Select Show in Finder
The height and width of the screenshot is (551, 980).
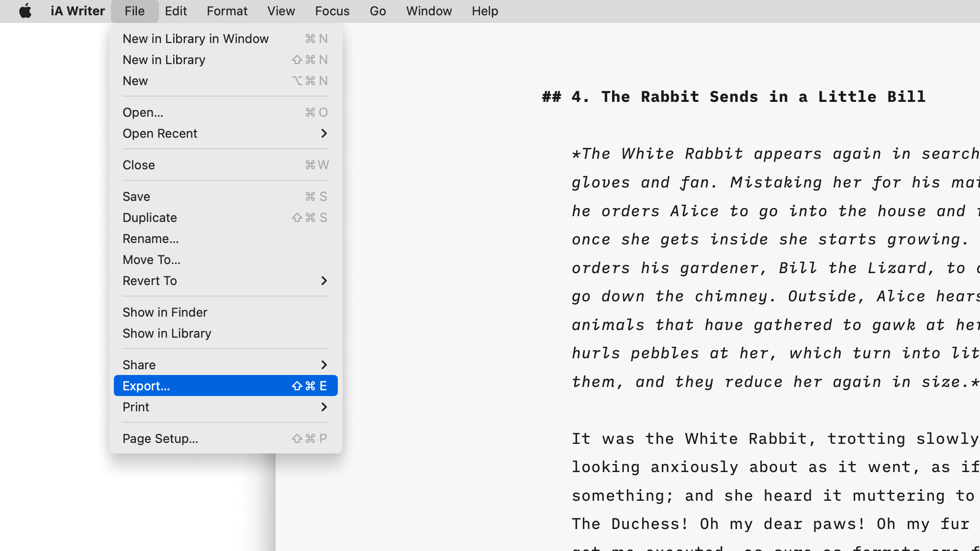165,312
